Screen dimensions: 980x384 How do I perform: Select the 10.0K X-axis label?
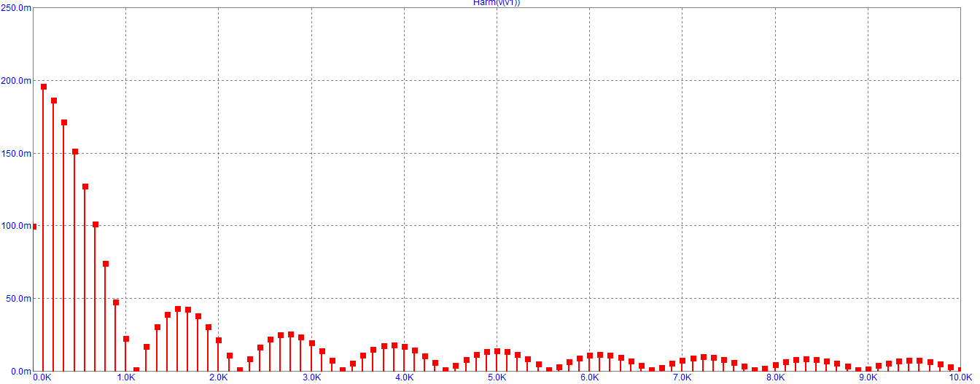(959, 378)
